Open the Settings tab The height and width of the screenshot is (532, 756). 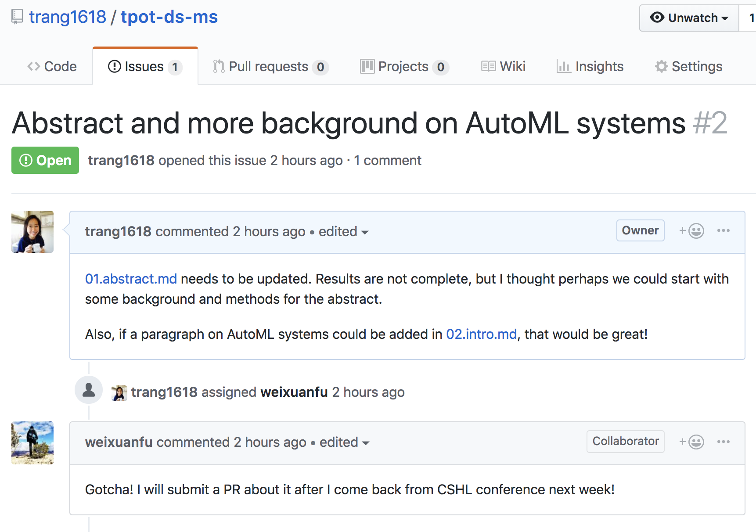click(x=688, y=66)
